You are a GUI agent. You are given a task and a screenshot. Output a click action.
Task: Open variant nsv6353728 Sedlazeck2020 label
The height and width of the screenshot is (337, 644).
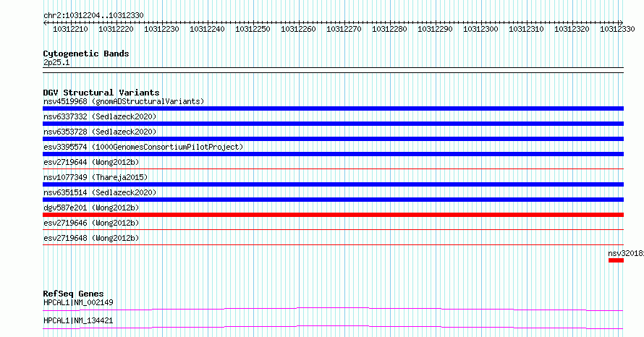click(100, 132)
